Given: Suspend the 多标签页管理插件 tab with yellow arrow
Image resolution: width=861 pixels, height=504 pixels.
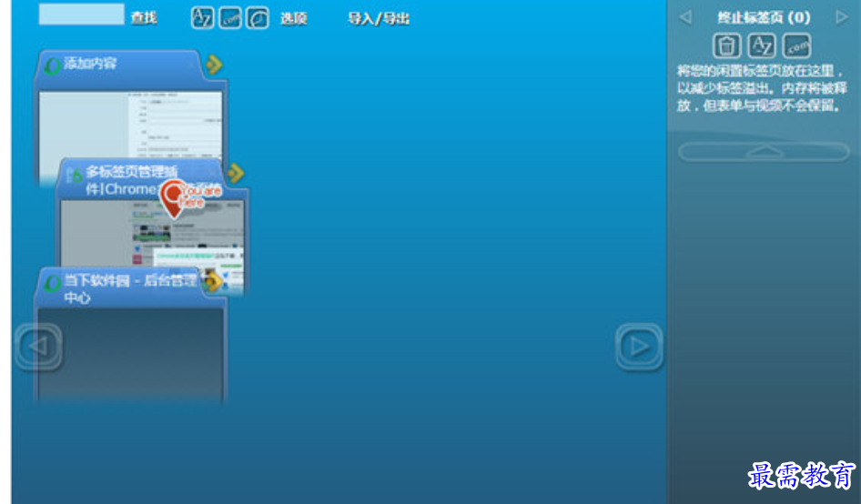Looking at the screenshot, I should point(236,173).
